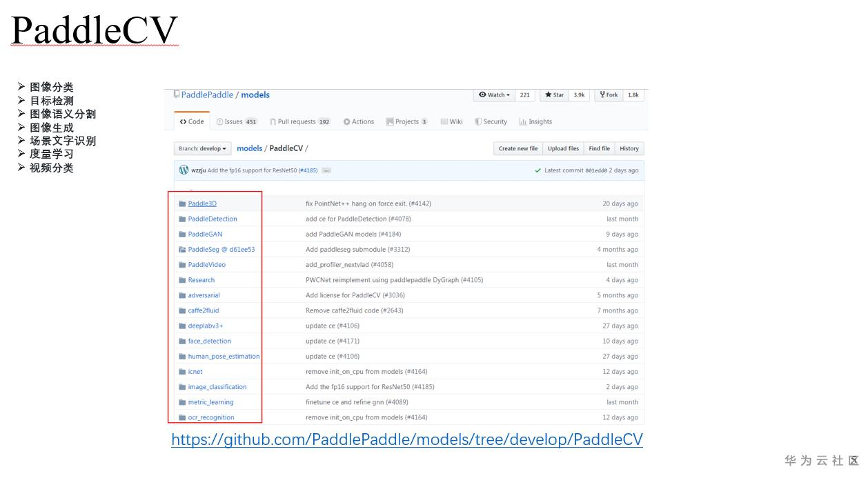
Task: Open the ocr_recognition folder link
Action: 211,417
